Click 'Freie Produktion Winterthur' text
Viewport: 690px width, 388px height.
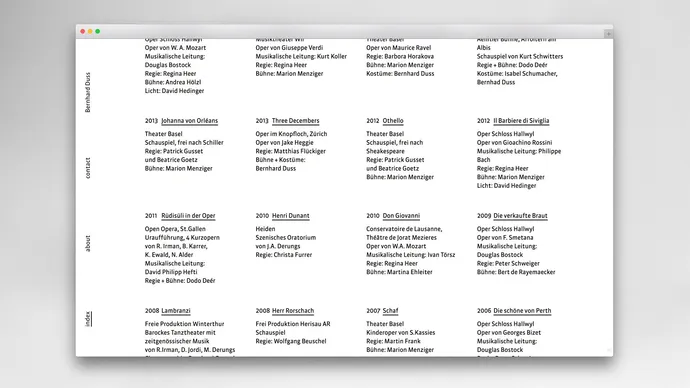184,324
